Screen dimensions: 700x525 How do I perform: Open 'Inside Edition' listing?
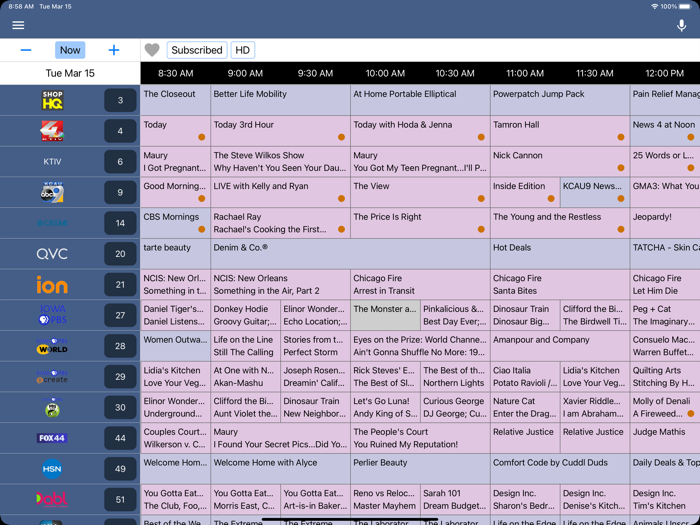pos(525,192)
